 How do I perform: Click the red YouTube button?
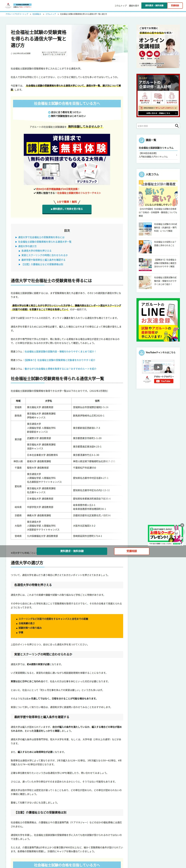tap(164, 381)
